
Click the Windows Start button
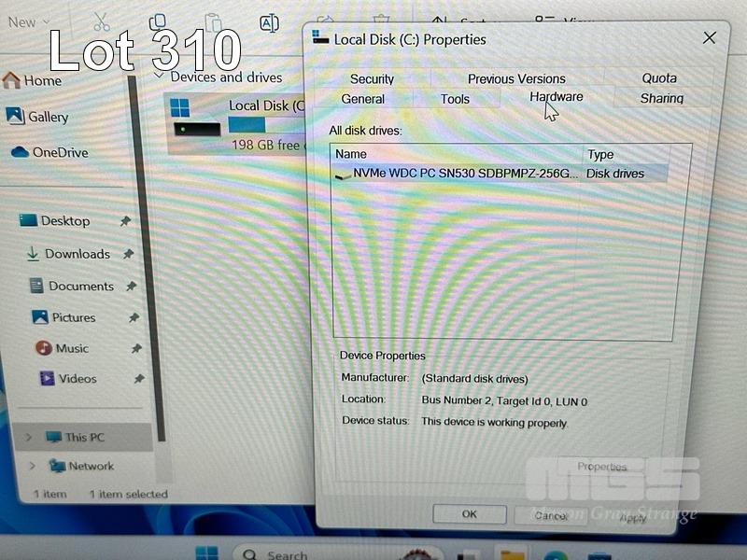(206, 553)
